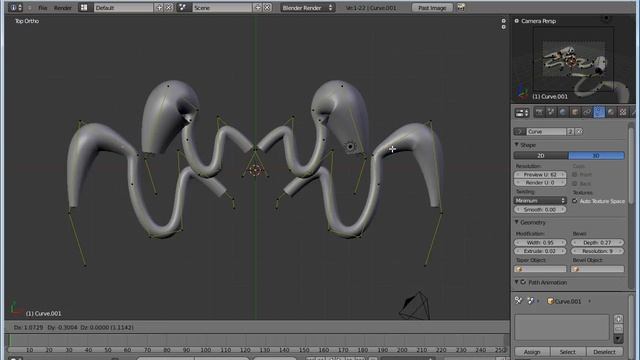Open the Texture properties tab icon
This screenshot has width=640, height=360.
pyautogui.click(x=623, y=112)
